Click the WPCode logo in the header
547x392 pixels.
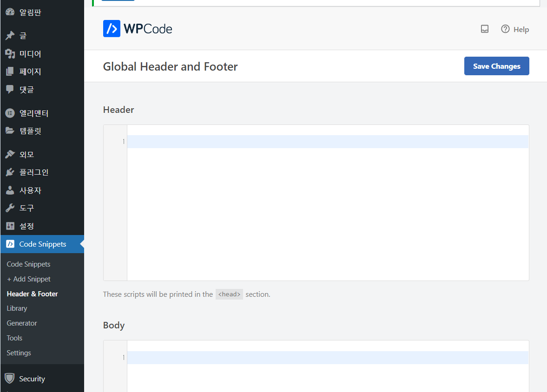click(138, 29)
